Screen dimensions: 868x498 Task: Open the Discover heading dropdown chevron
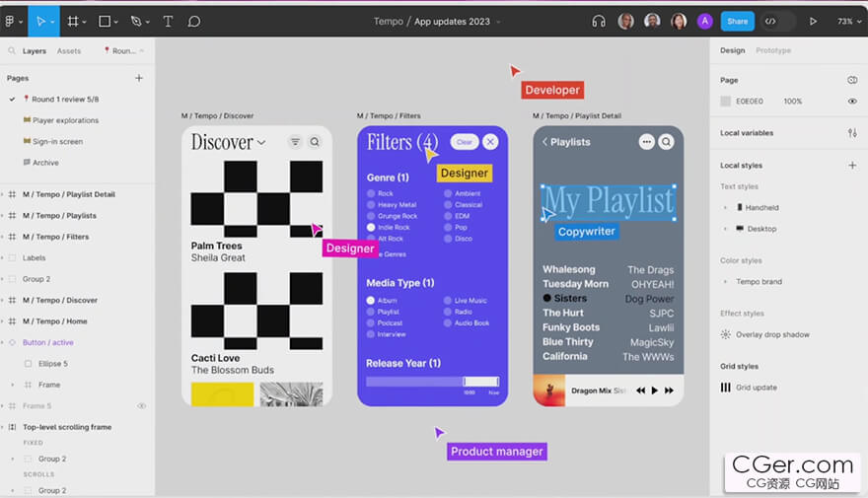click(261, 142)
